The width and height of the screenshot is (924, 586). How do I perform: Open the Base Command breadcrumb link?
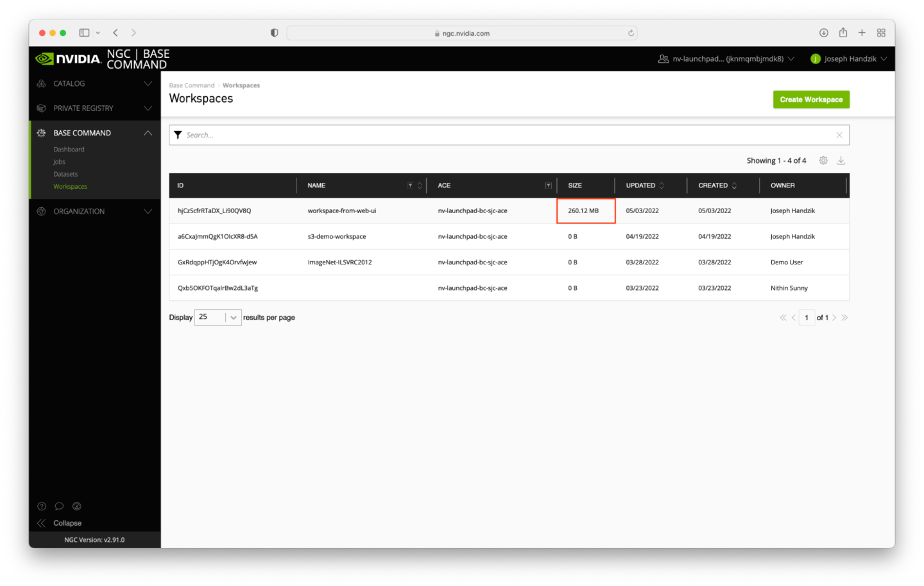191,85
